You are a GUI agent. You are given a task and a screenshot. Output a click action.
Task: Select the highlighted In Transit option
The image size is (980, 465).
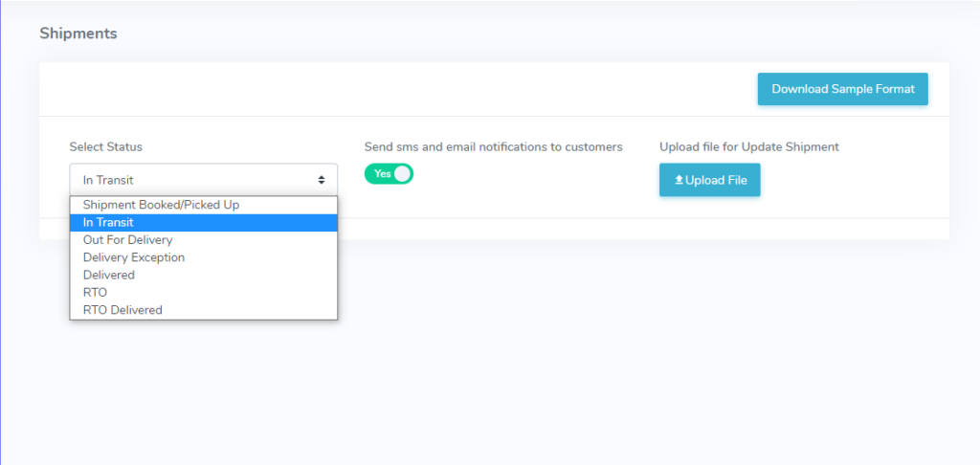(x=204, y=222)
